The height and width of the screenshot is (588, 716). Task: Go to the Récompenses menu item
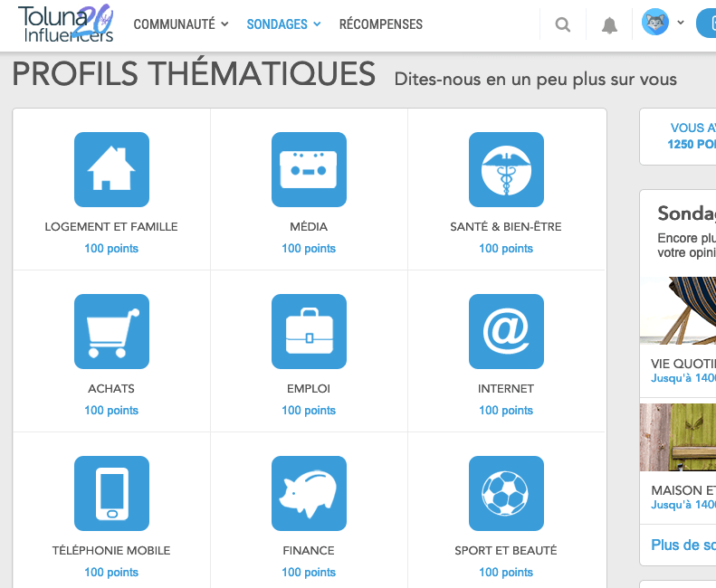tap(380, 24)
